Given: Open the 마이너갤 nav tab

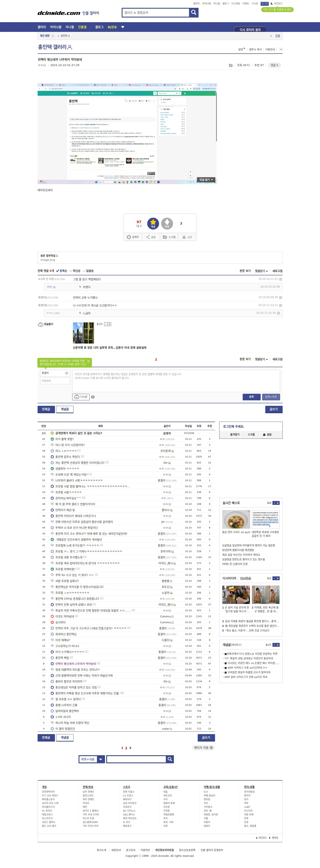Looking at the screenshot, I should click(x=56, y=27).
